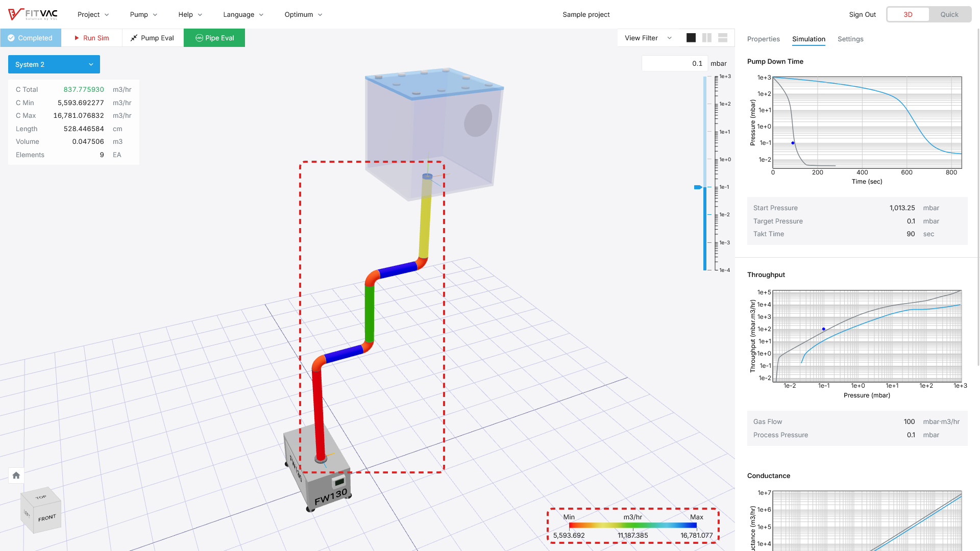Click the Start Pressure value 1,013.25

pyautogui.click(x=902, y=208)
